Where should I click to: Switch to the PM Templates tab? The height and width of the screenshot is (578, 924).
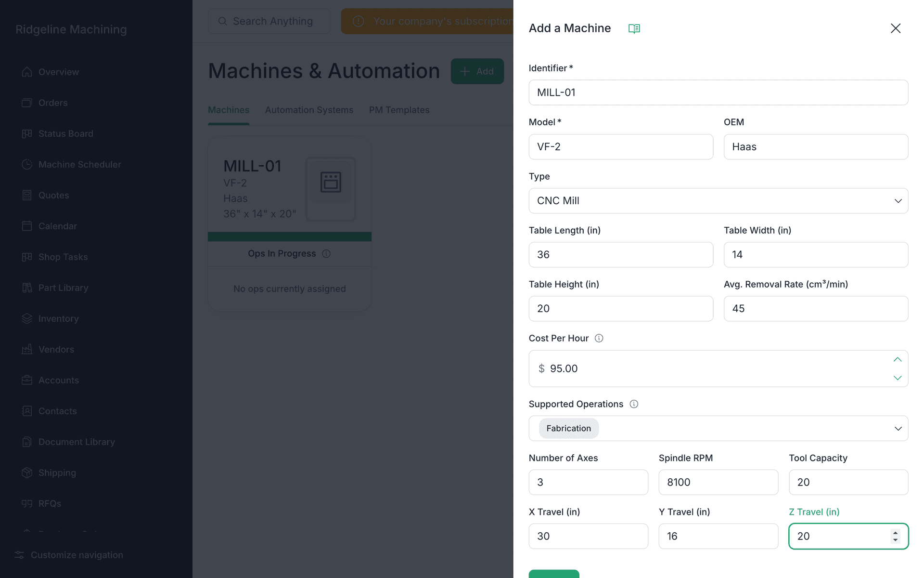[x=399, y=110]
